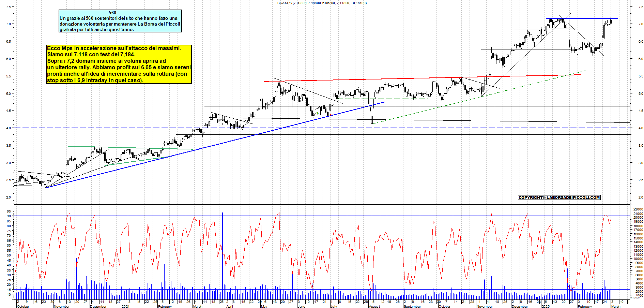
Task: Click the '560' heading in the cyan box
Action: point(112,13)
